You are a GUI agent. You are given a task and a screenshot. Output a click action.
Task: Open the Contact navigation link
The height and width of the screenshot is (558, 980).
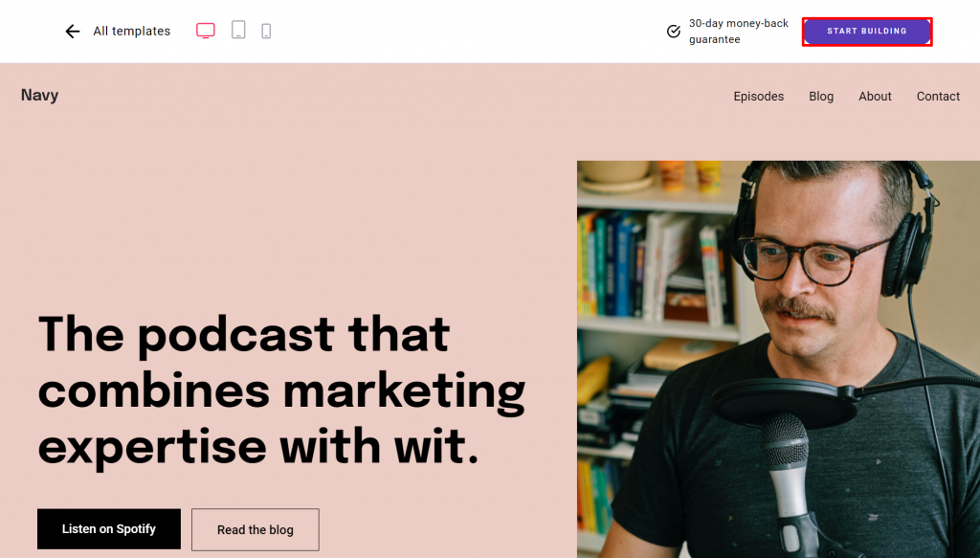coord(938,97)
